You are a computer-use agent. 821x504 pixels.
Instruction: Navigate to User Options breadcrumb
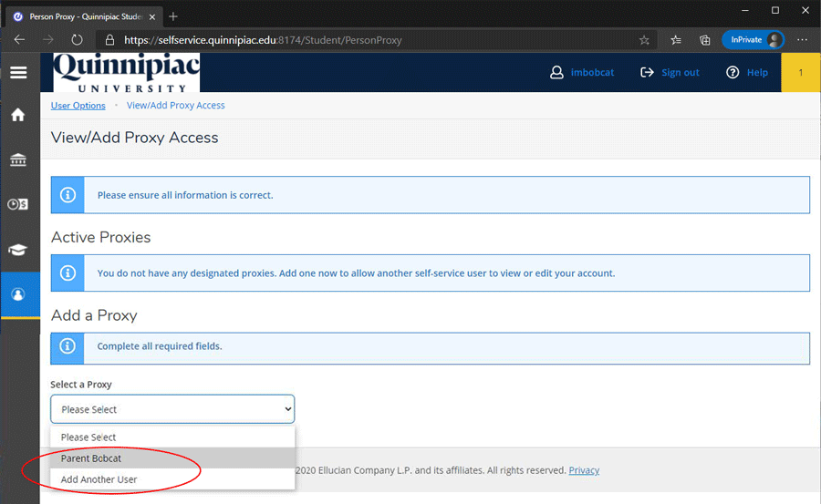coord(78,106)
